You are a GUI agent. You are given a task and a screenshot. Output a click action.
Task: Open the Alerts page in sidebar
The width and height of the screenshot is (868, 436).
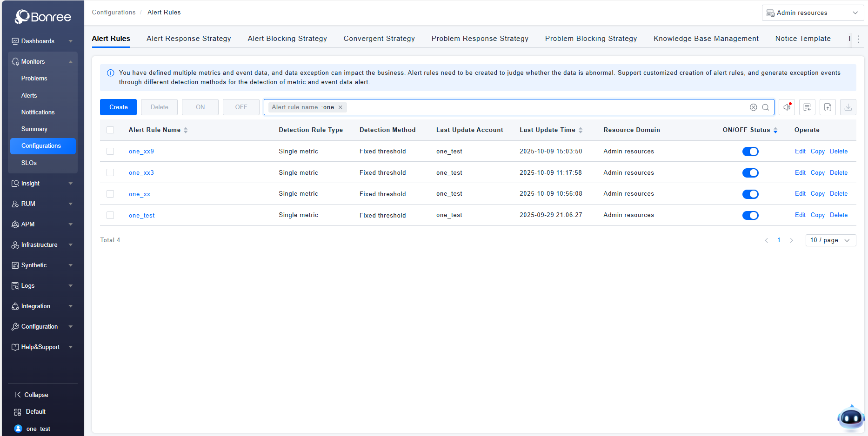[29, 95]
